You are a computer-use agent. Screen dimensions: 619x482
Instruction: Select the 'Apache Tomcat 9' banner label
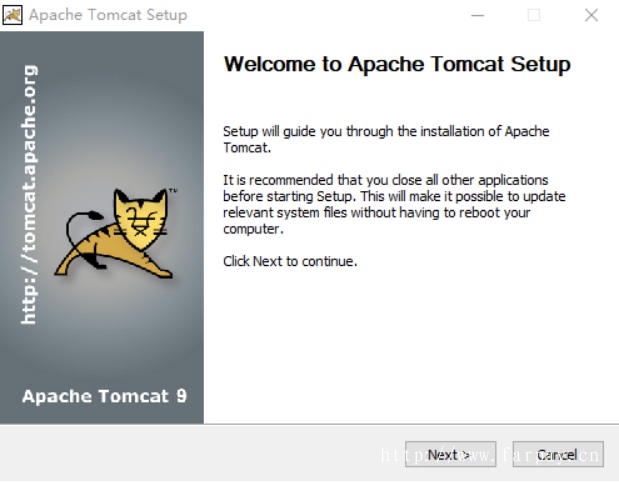point(104,396)
